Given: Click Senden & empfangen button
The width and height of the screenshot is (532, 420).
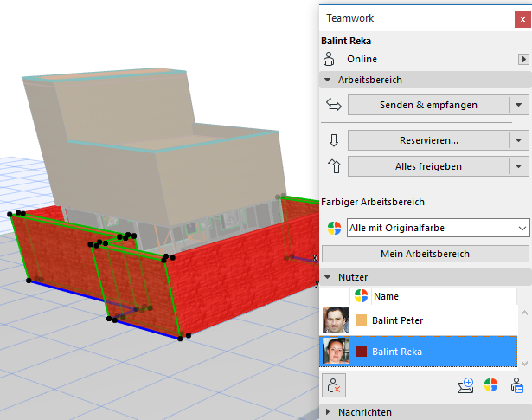Looking at the screenshot, I should coord(428,105).
